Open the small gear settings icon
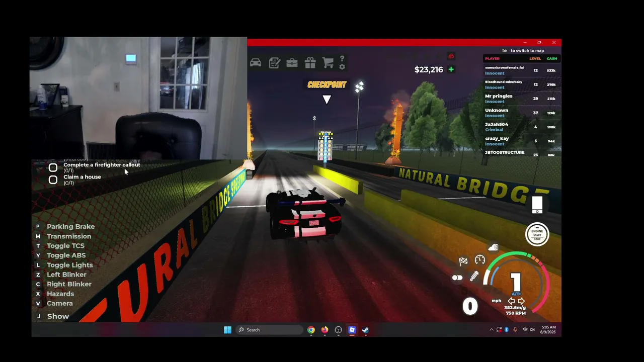The width and height of the screenshot is (644, 362). [342, 67]
